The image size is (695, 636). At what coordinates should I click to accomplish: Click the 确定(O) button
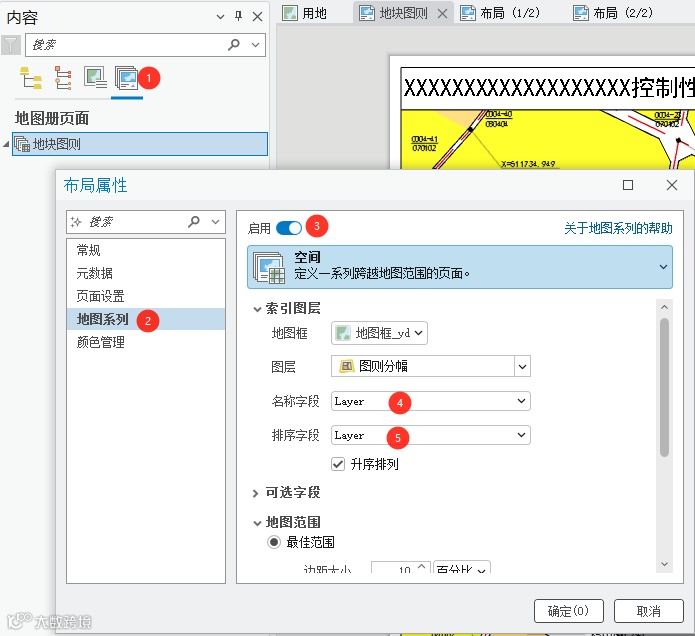569,611
